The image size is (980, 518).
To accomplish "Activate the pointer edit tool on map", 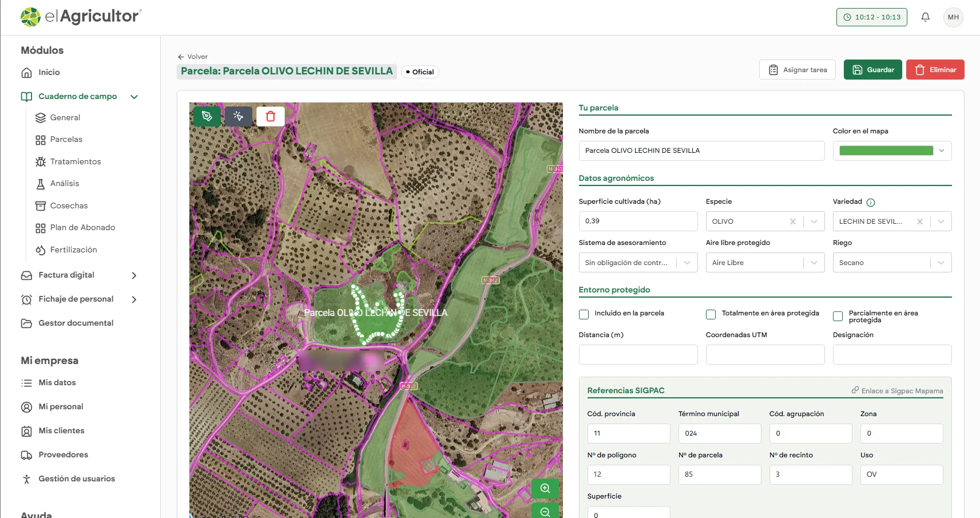I will [239, 116].
